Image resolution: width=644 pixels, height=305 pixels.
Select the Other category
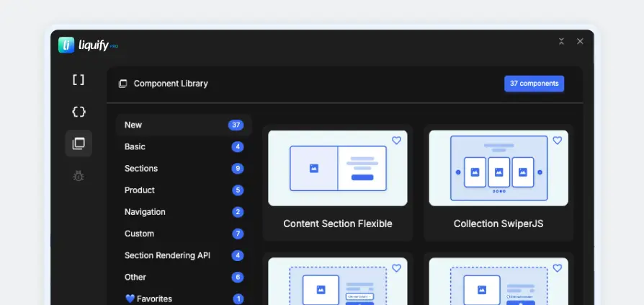click(184, 278)
